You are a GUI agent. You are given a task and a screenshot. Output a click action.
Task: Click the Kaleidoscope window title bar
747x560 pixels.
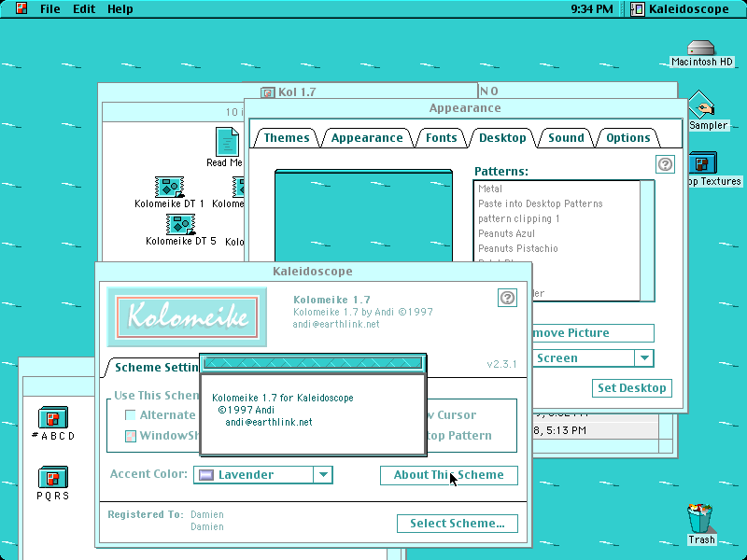313,271
